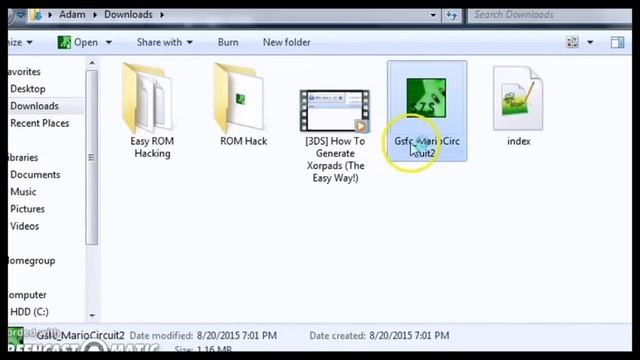Click the navigation pane scroll down arrow
640x360 pixels.
pos(92,315)
